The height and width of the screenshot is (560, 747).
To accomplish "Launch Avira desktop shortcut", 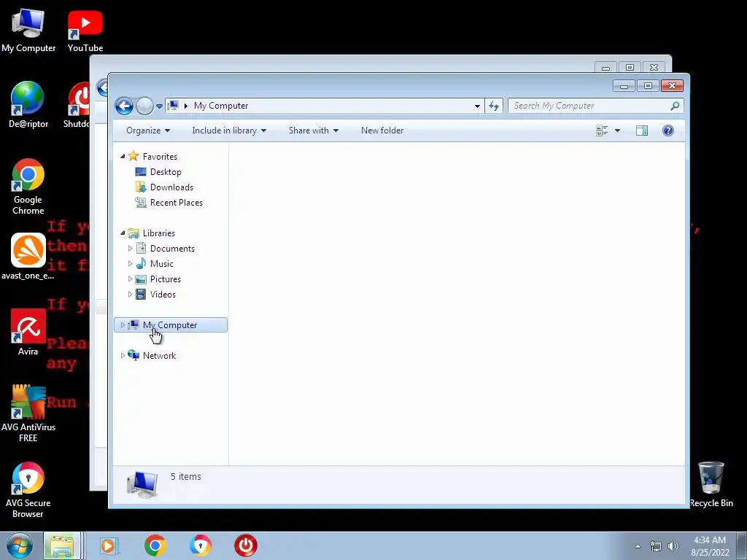I will 28,332.
